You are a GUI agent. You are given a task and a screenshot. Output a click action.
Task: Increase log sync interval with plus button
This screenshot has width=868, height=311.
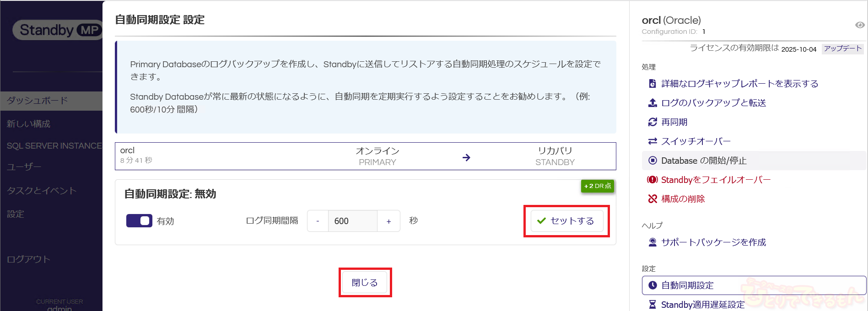tap(388, 221)
